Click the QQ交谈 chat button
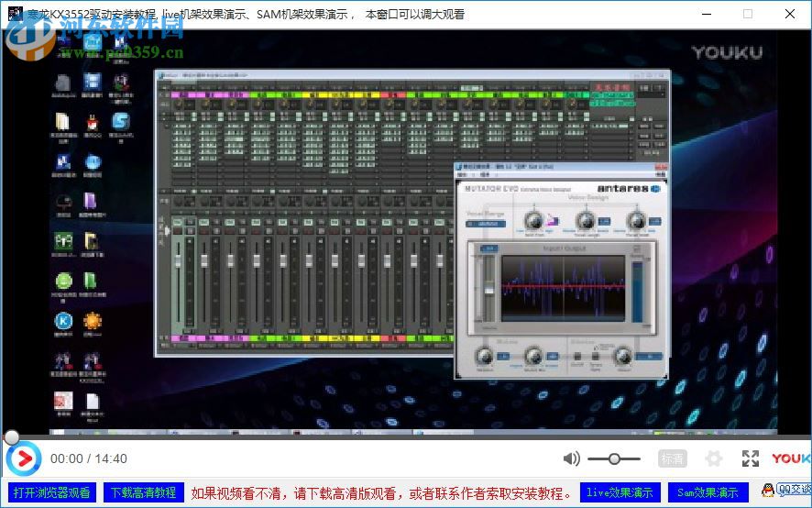Viewport: 812px width, 508px height. click(x=786, y=491)
